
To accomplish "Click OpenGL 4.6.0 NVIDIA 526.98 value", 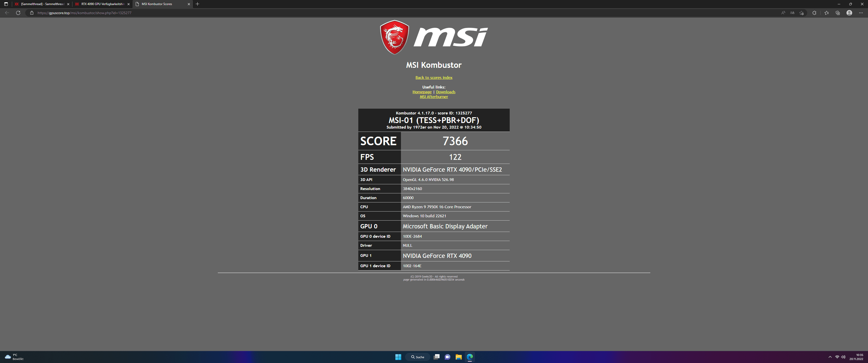I will tap(428, 180).
